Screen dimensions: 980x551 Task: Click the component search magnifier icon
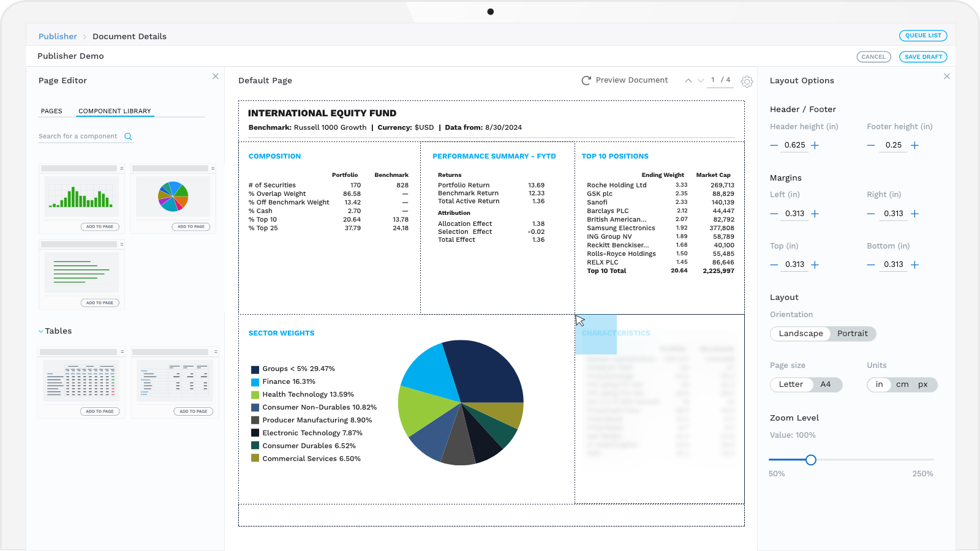click(x=128, y=137)
